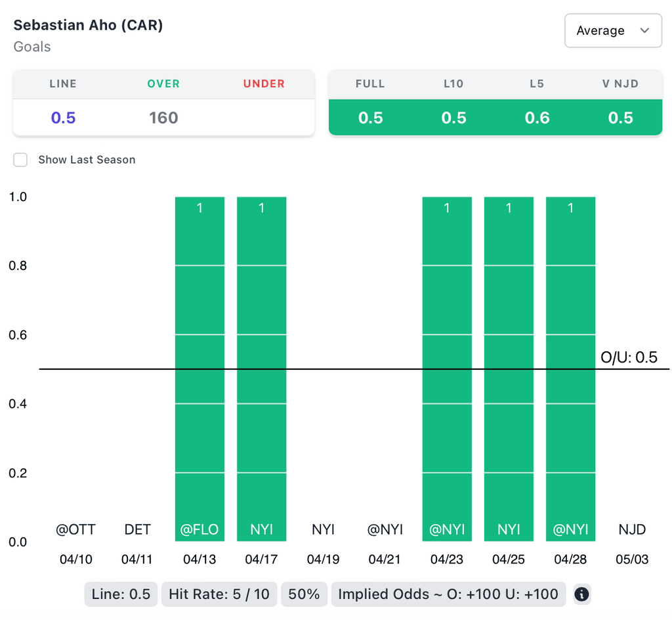Click the FULL average value 0.5
Viewport: 672px width, 620px height.
coord(370,118)
